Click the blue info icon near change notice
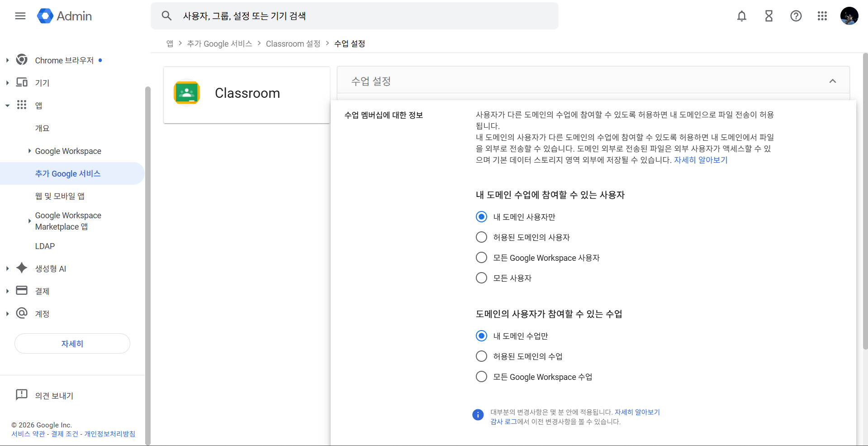 point(478,415)
